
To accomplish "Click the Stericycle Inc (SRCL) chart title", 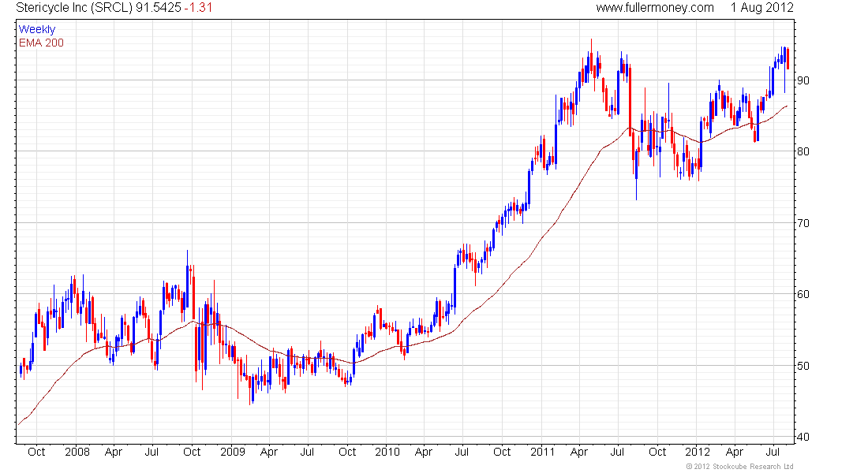I will point(74,8).
